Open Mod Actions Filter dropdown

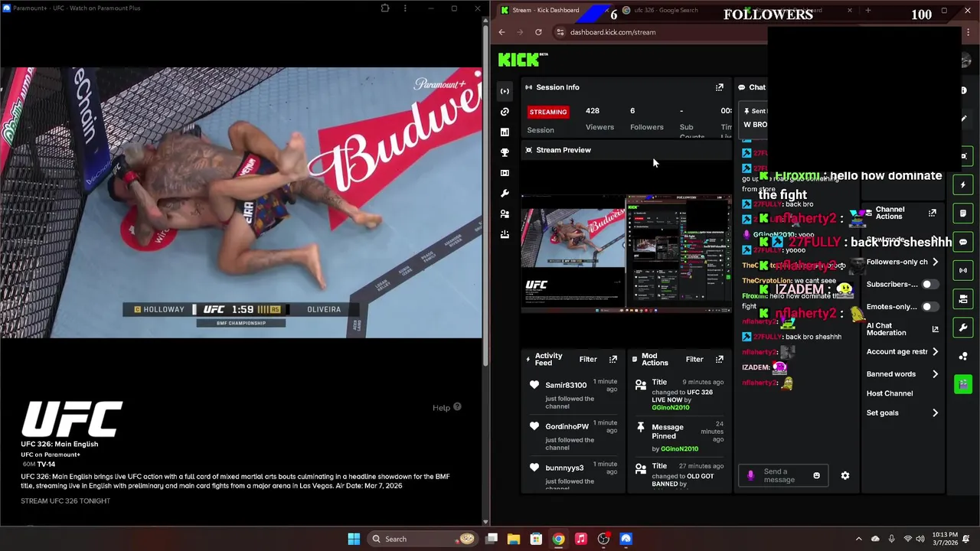pos(694,359)
